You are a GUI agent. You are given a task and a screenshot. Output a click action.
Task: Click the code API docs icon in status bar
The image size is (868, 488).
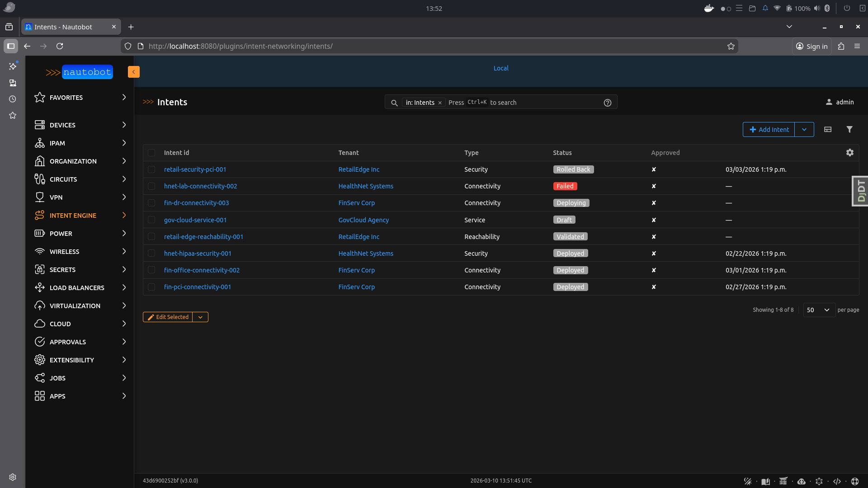tap(838, 481)
